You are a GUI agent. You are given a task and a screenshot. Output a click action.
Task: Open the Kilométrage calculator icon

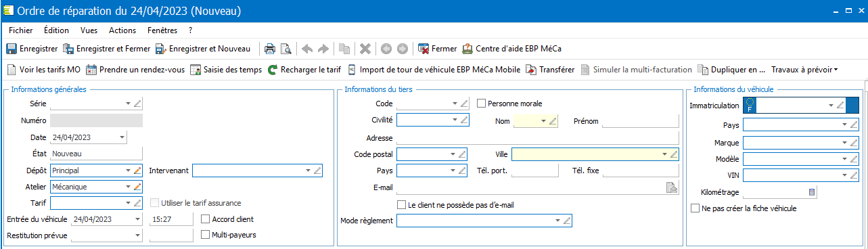(813, 193)
